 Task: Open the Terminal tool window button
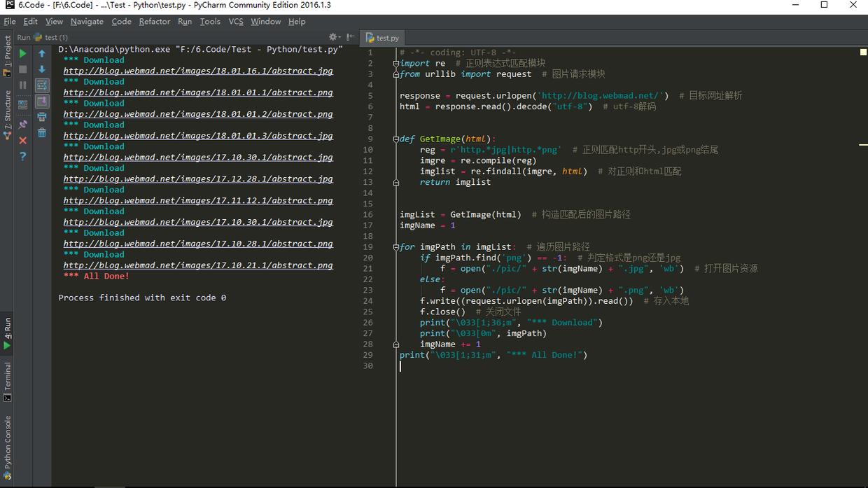[8, 382]
